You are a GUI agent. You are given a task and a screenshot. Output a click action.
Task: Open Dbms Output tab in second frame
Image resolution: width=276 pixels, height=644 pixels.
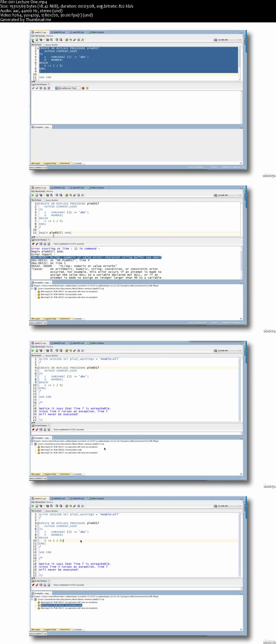98,188
